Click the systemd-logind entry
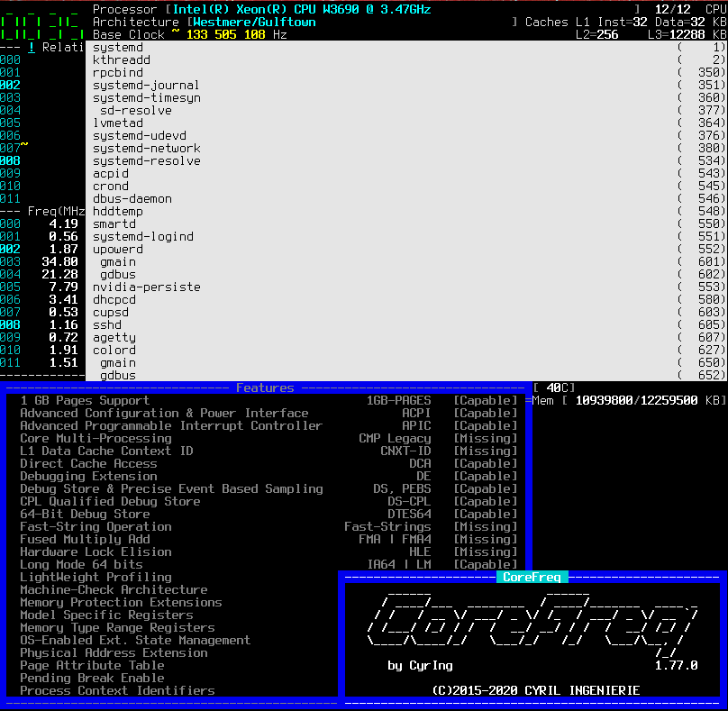 coord(406,236)
